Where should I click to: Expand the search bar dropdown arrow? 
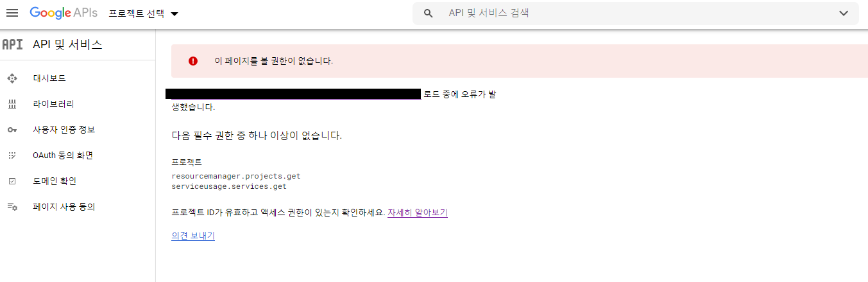[844, 13]
